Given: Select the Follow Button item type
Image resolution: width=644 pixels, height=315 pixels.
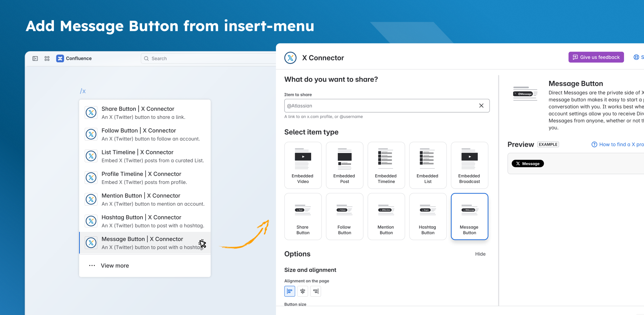Looking at the screenshot, I should tap(345, 217).
